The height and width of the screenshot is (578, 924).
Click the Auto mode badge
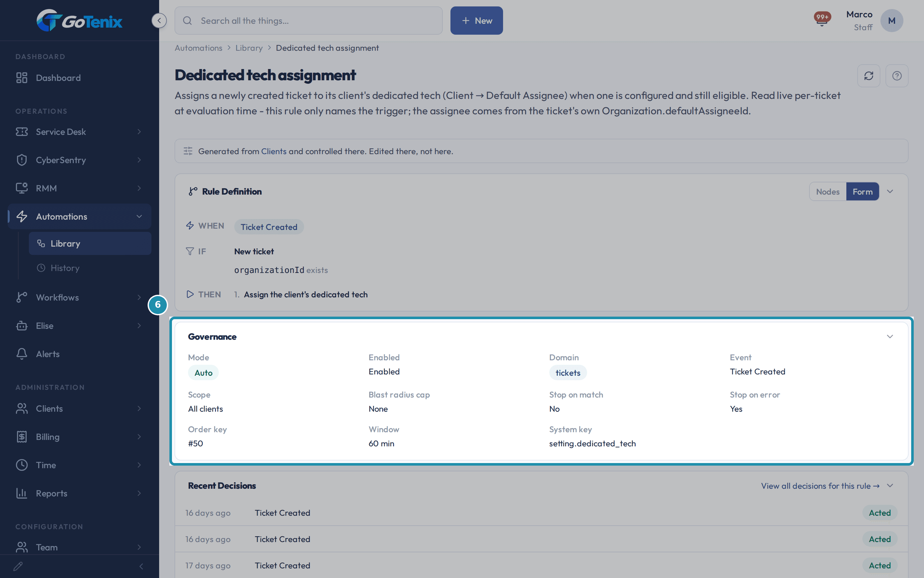tap(203, 373)
